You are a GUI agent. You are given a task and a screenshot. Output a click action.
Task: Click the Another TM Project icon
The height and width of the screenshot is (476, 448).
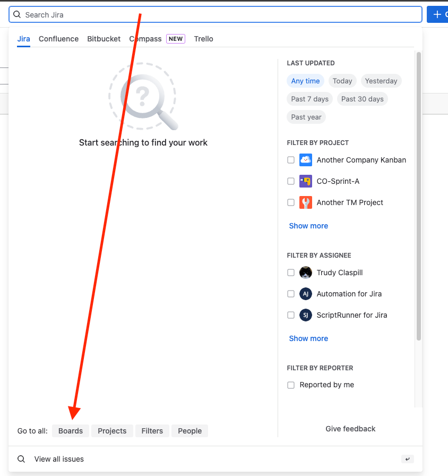pos(305,202)
